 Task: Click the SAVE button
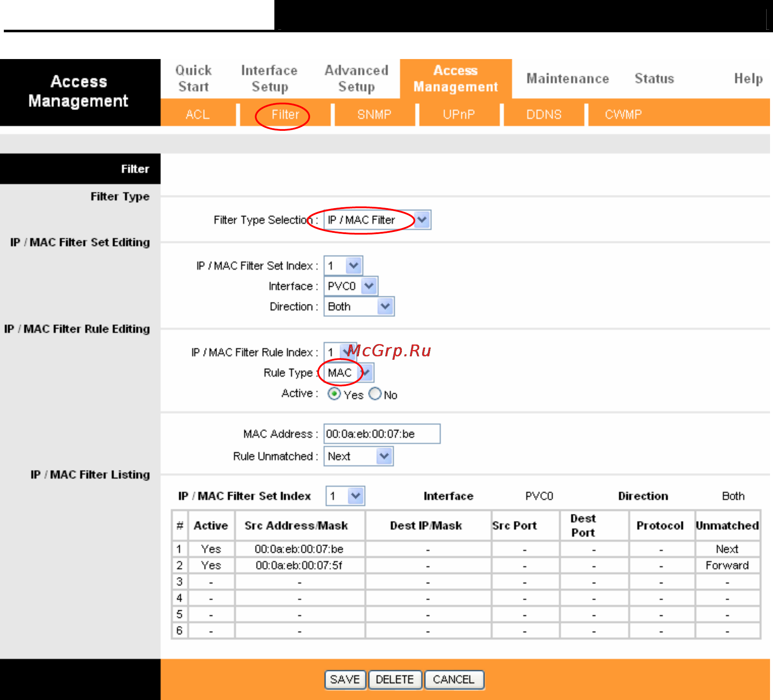coord(345,680)
